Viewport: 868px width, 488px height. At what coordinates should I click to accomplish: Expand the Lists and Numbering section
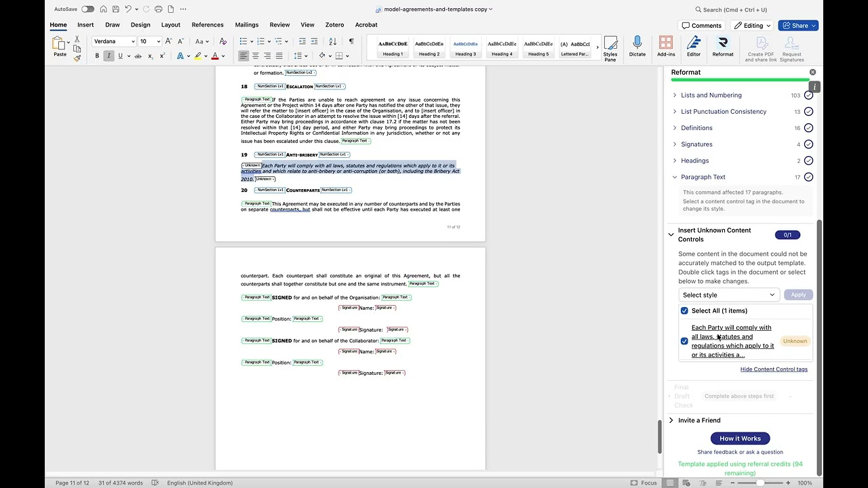675,96
